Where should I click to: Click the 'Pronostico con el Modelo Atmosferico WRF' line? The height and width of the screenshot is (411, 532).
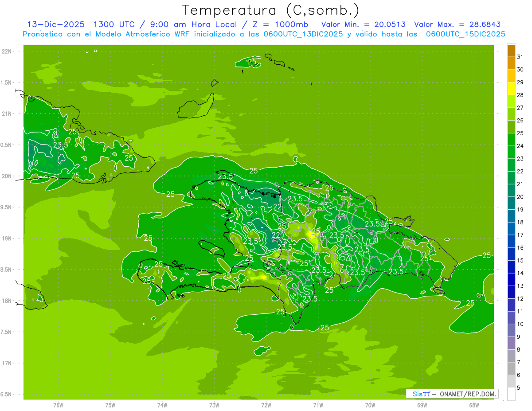tap(264, 34)
